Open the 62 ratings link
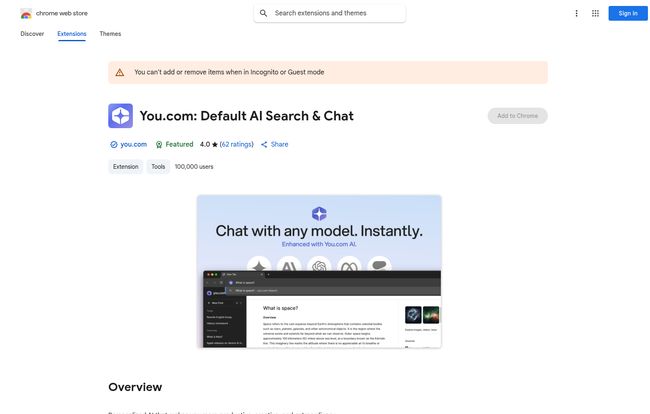The height and width of the screenshot is (414, 650). point(236,144)
